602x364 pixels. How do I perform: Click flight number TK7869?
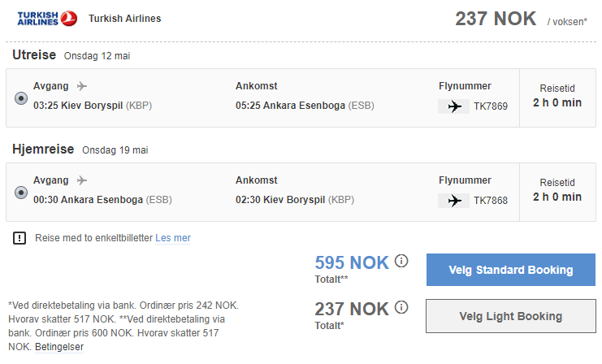[491, 106]
